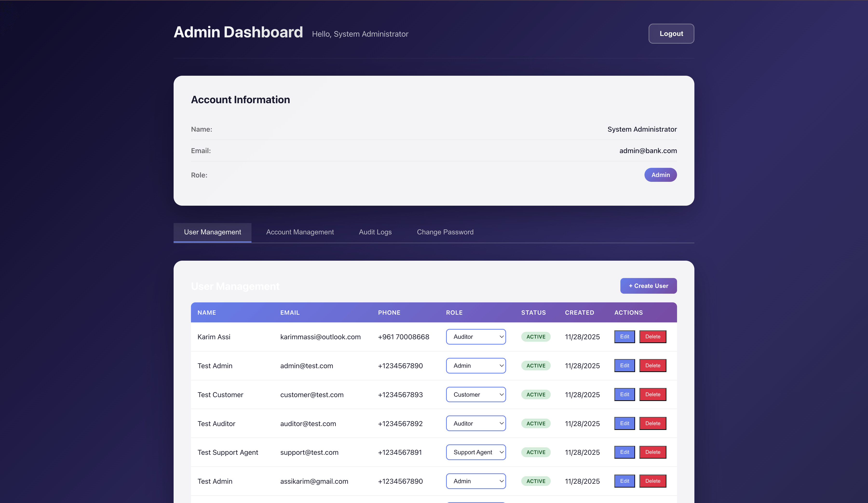Image resolution: width=868 pixels, height=503 pixels.
Task: Change Test Customer's role dropdown
Action: point(476,394)
